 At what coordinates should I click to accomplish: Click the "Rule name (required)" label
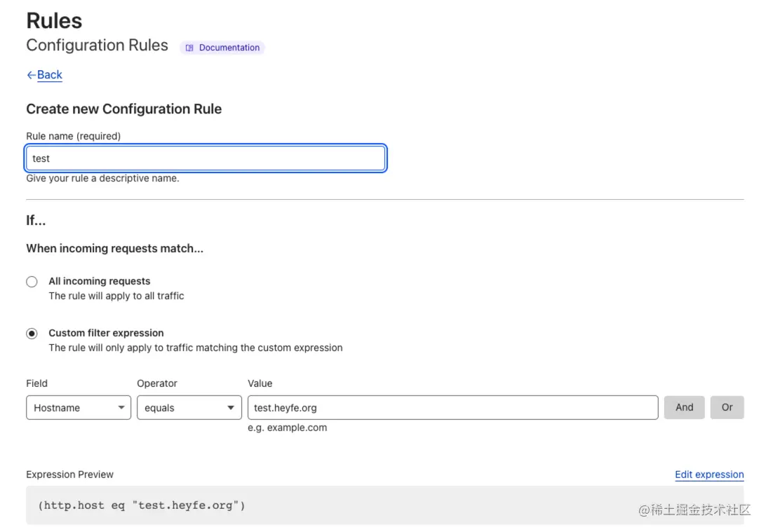[x=73, y=136]
